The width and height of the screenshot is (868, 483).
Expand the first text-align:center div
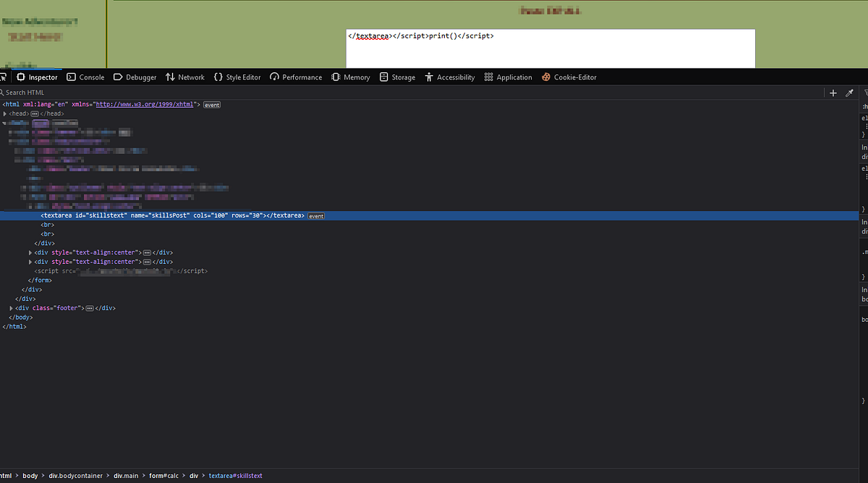tap(30, 252)
